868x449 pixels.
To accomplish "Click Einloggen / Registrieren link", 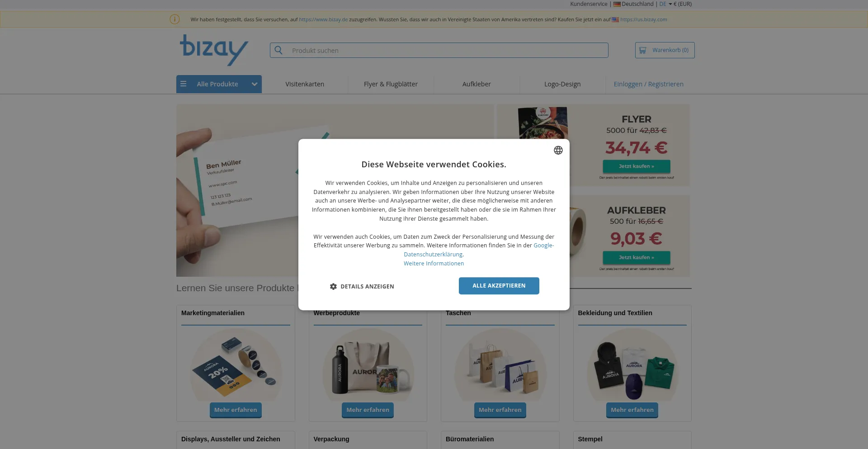I will tap(648, 84).
